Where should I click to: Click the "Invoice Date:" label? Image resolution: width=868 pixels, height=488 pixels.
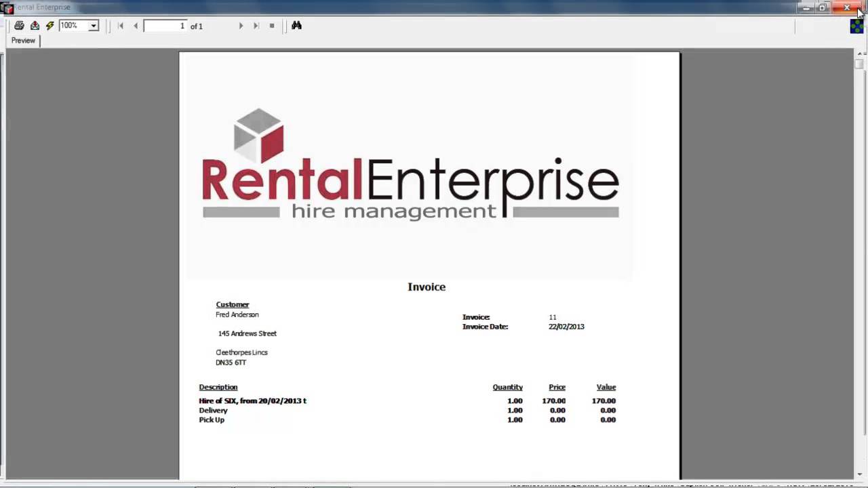[485, 327]
